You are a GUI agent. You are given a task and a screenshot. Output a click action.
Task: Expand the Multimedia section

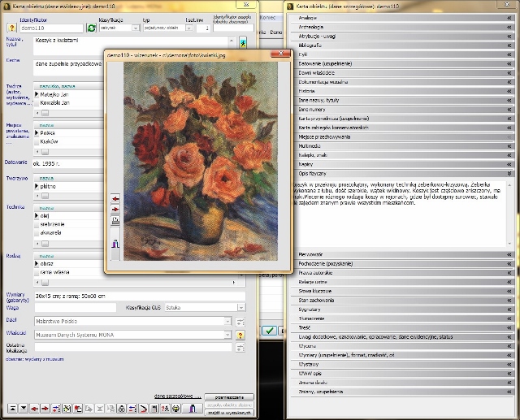pos(403,146)
